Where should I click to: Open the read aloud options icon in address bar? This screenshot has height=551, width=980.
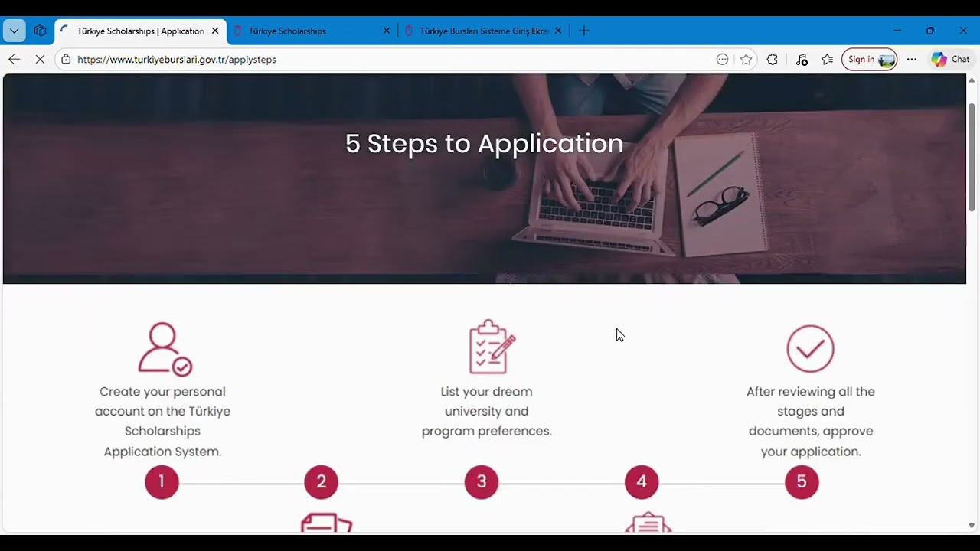pyautogui.click(x=722, y=59)
